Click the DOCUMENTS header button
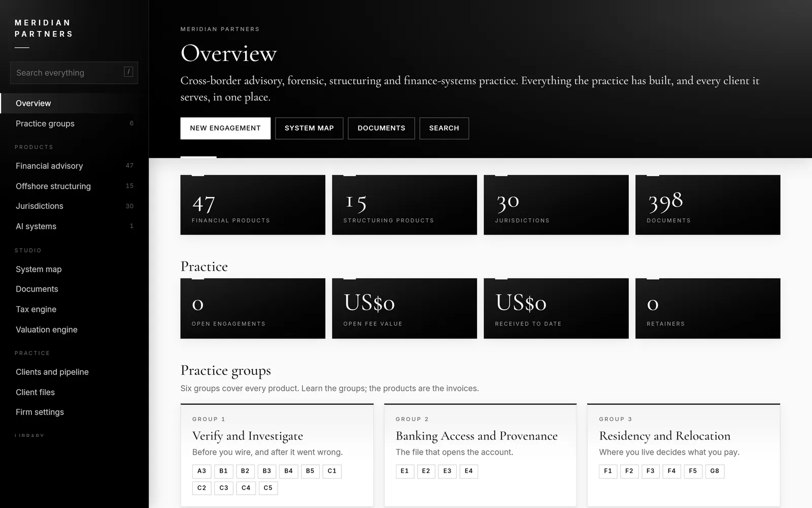This screenshot has height=508, width=812. click(x=381, y=128)
